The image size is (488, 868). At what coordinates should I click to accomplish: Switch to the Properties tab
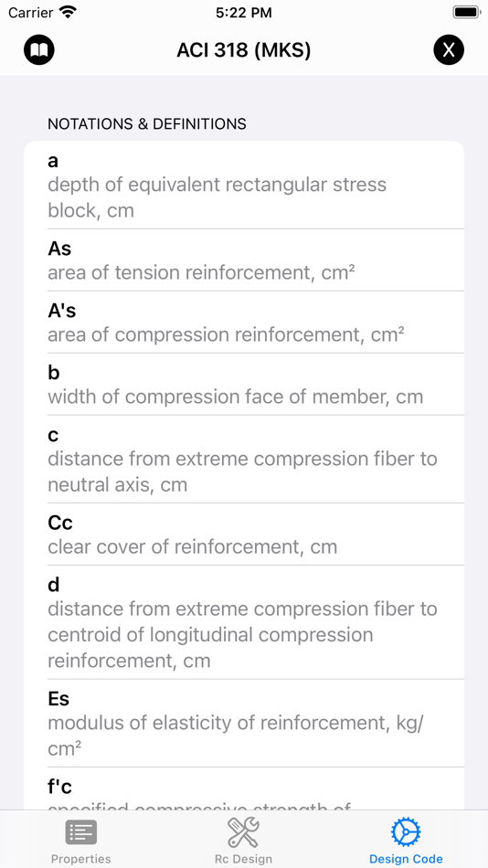pyautogui.click(x=80, y=841)
